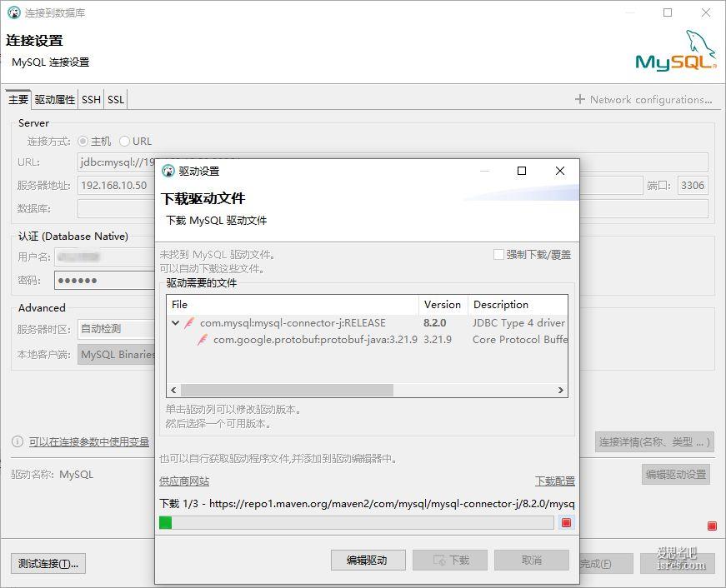Click the 取消 button in driver dialog
This screenshot has height=588, width=726.
[x=532, y=561]
